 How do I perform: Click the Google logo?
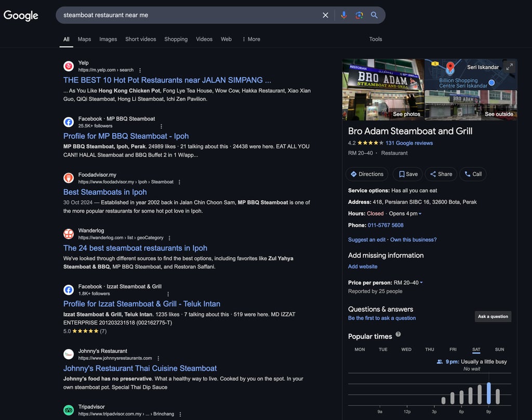(21, 15)
